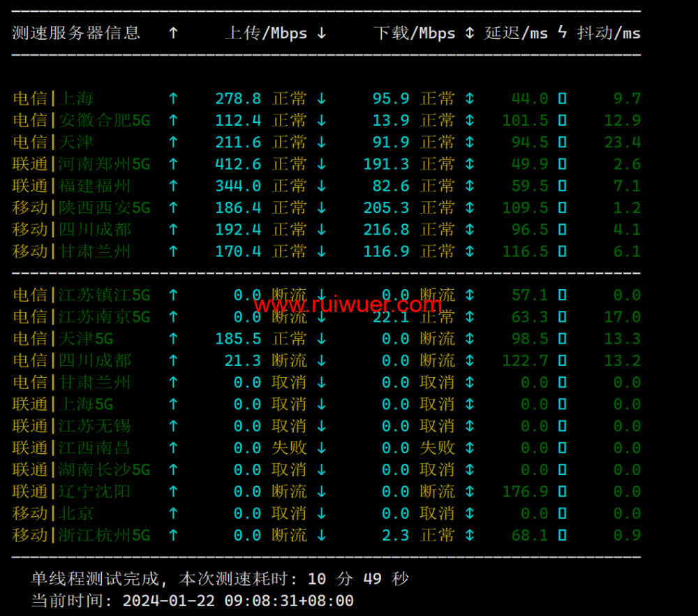
Task: Click upload speed 412.6 value
Action: click(x=238, y=164)
